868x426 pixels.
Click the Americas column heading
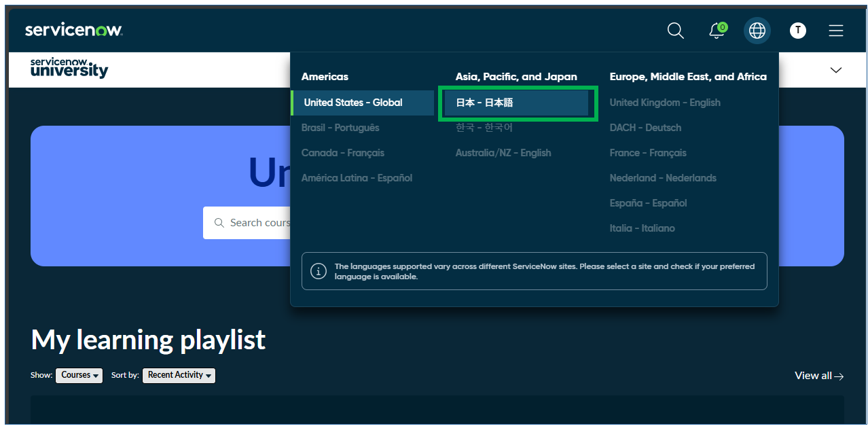coord(325,77)
